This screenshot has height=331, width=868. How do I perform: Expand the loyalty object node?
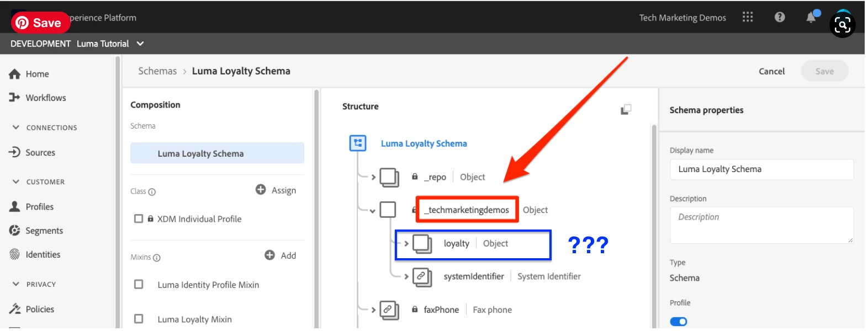coord(406,243)
